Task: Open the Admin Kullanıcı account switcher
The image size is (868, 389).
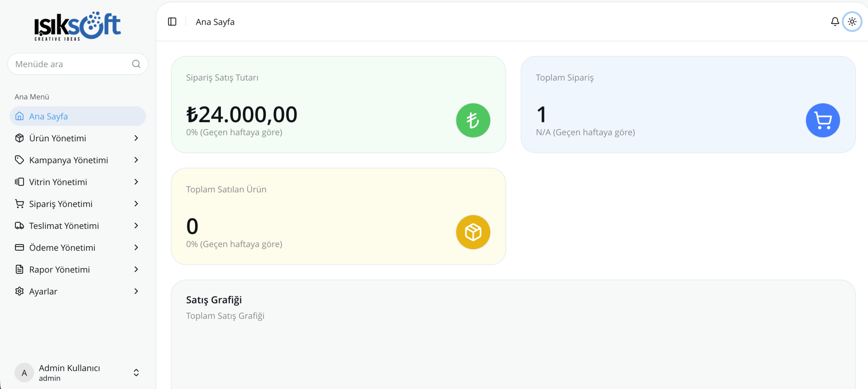Action: point(136,373)
